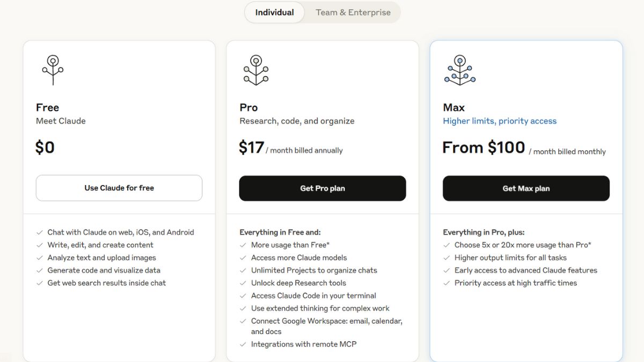
Task: Click the 'Access Claude Code in your terminal' item
Action: coord(313,295)
